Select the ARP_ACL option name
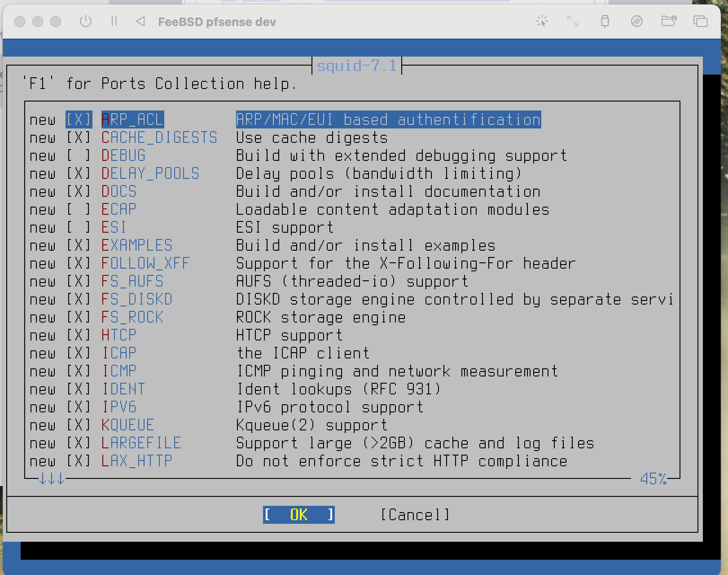 click(x=132, y=120)
